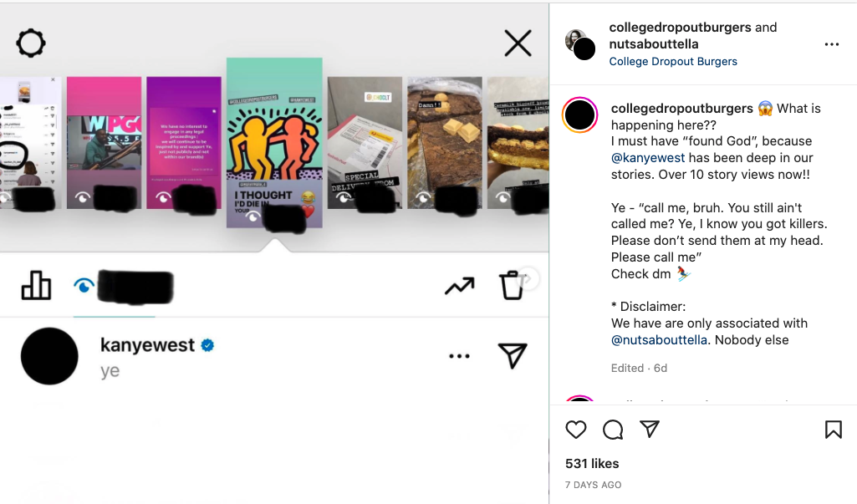
Task: Send message to kanyewest paper plane
Action: (512, 356)
